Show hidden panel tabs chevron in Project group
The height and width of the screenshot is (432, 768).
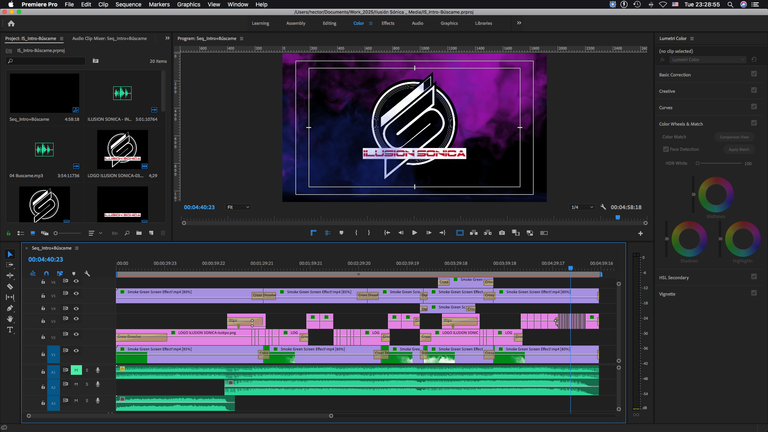(x=167, y=38)
